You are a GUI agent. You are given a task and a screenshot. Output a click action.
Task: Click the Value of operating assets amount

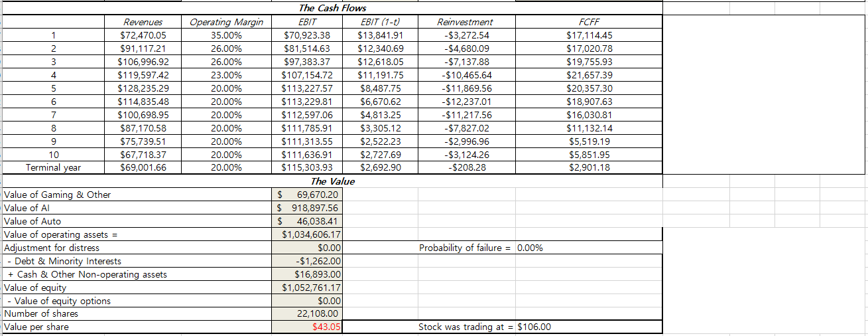coord(308,234)
